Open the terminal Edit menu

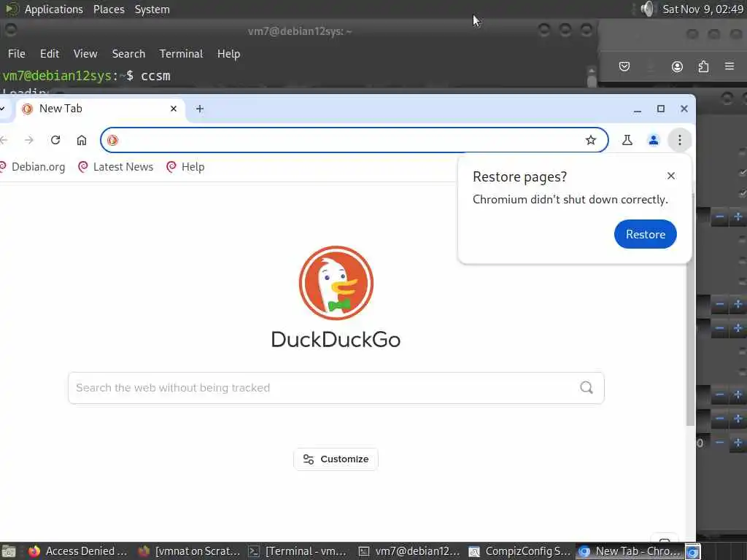(x=50, y=54)
